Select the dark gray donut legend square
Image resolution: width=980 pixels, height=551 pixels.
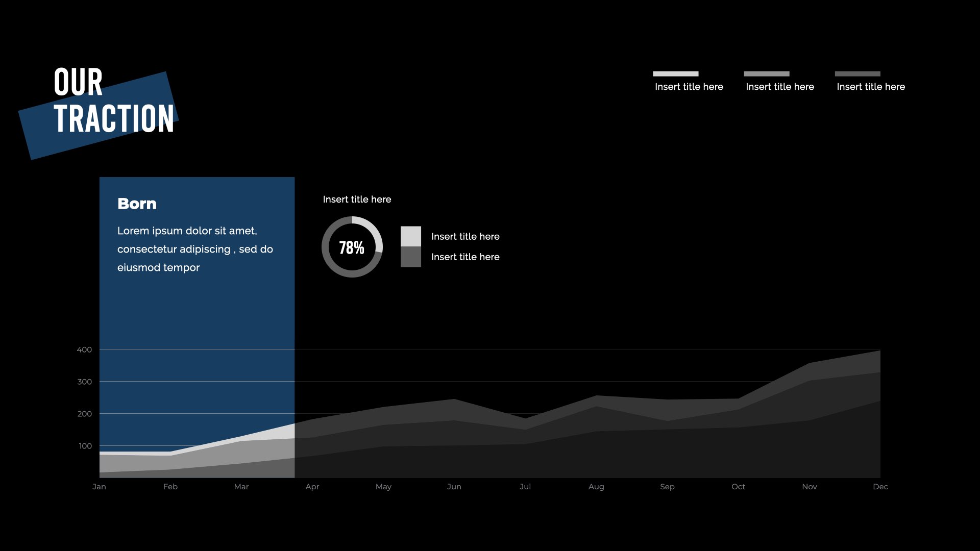click(411, 257)
